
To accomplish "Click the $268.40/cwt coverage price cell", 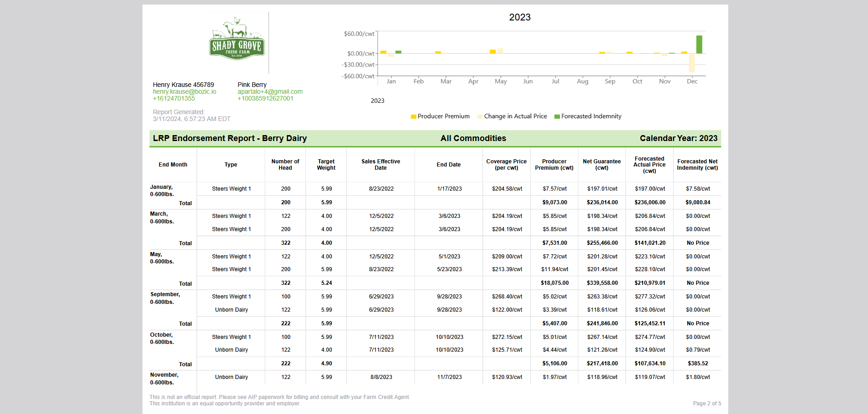I will (507, 297).
